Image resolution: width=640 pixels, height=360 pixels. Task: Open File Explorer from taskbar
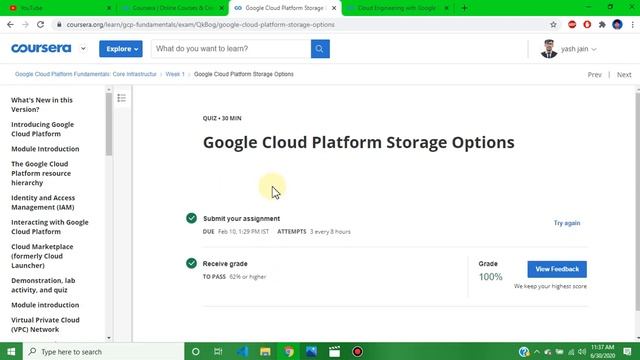tap(265, 351)
